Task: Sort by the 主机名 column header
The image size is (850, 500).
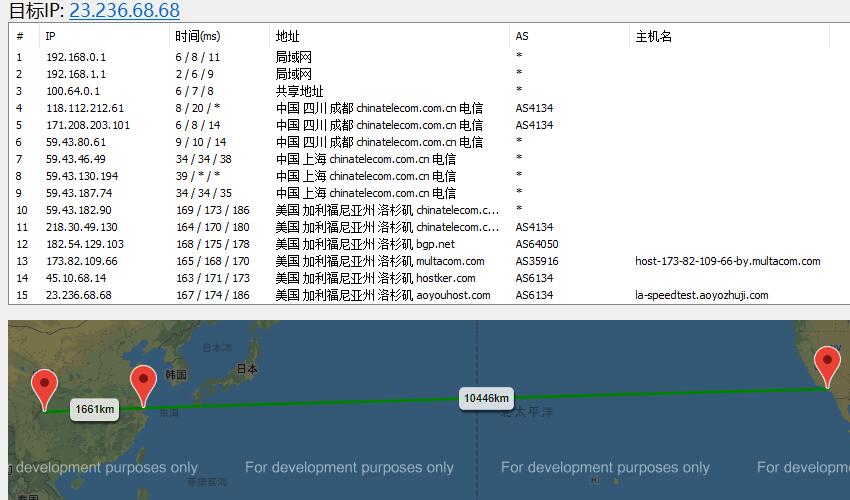Action: click(729, 36)
